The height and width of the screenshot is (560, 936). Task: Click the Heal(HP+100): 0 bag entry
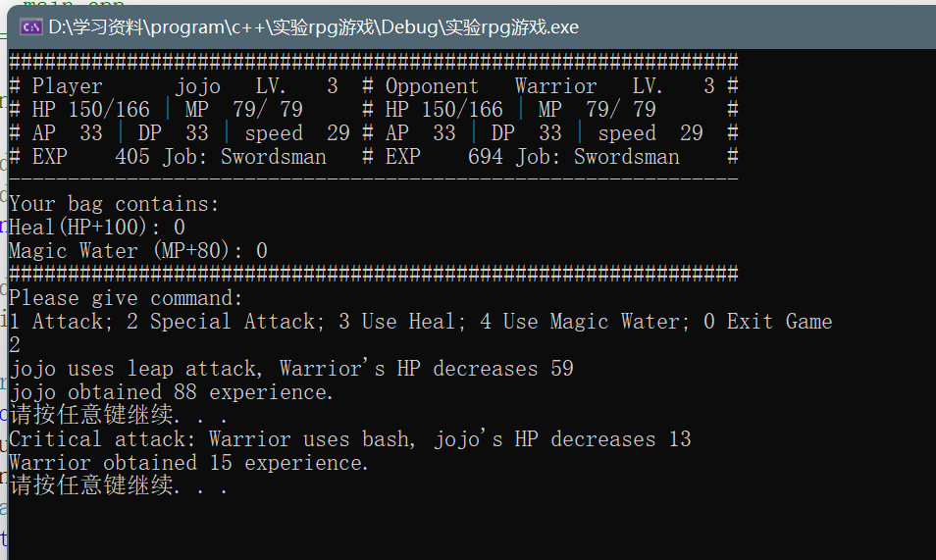click(97, 228)
